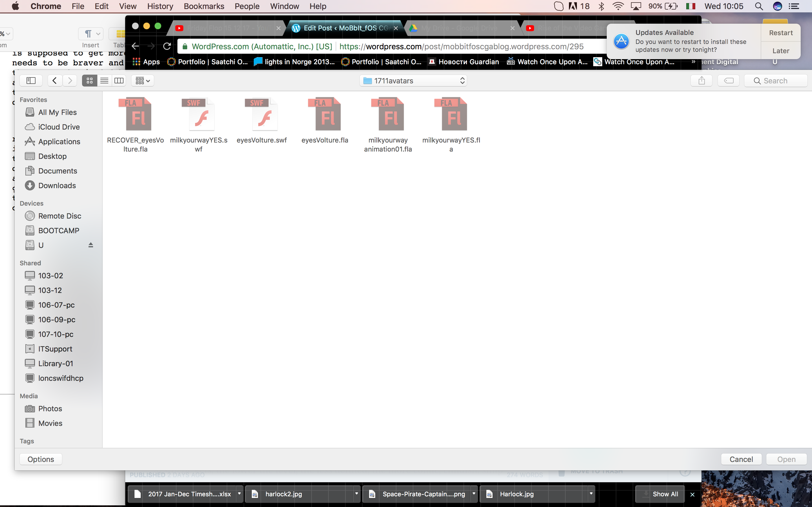Switch to icon view mode

tap(90, 81)
